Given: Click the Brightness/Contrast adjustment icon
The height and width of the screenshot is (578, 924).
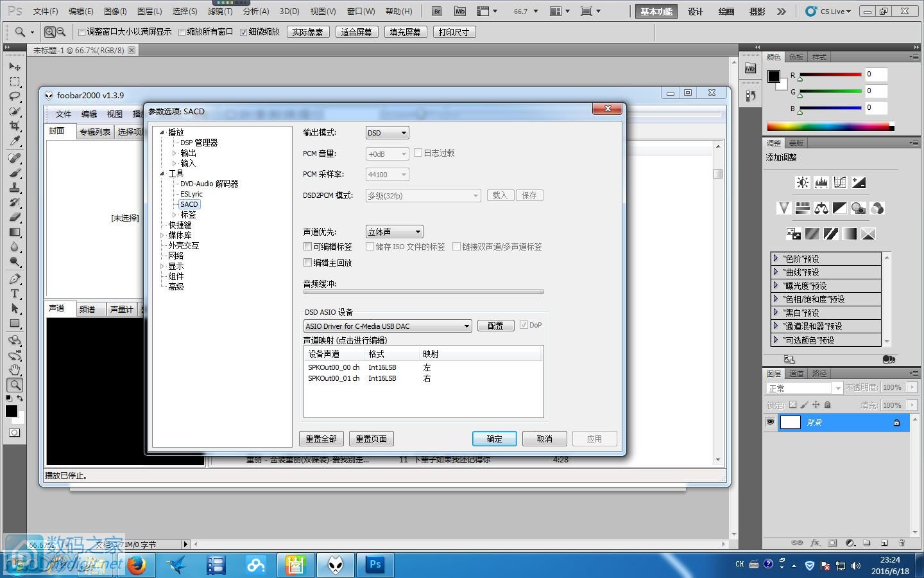Looking at the screenshot, I should coord(802,182).
